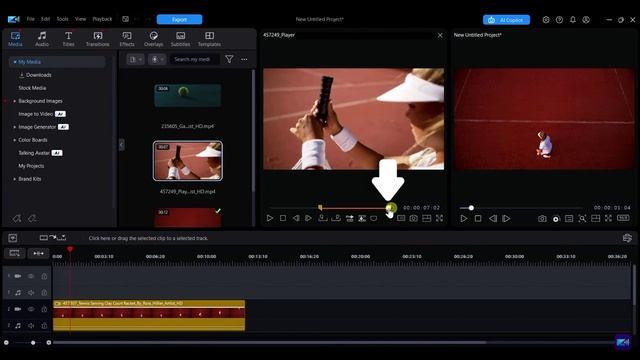Image resolution: width=640 pixels, height=360 pixels.
Task: Toggle fullscreen in the project preview
Action: [608, 219]
